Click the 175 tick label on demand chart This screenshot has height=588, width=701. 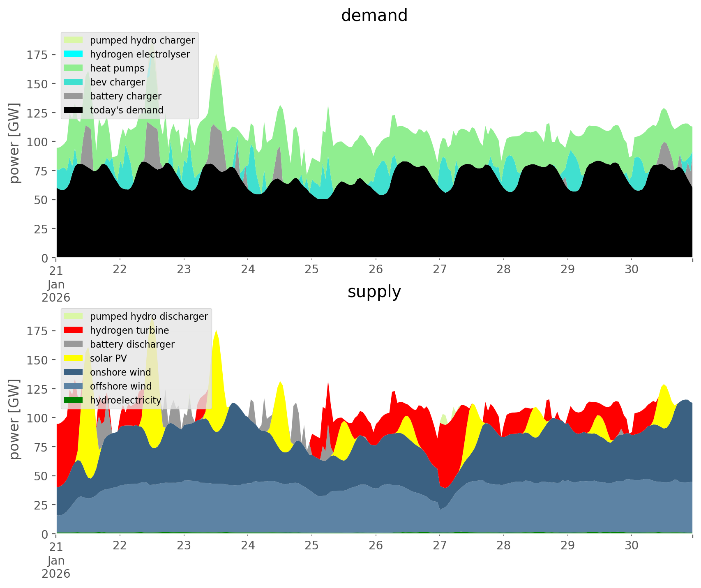(x=38, y=55)
